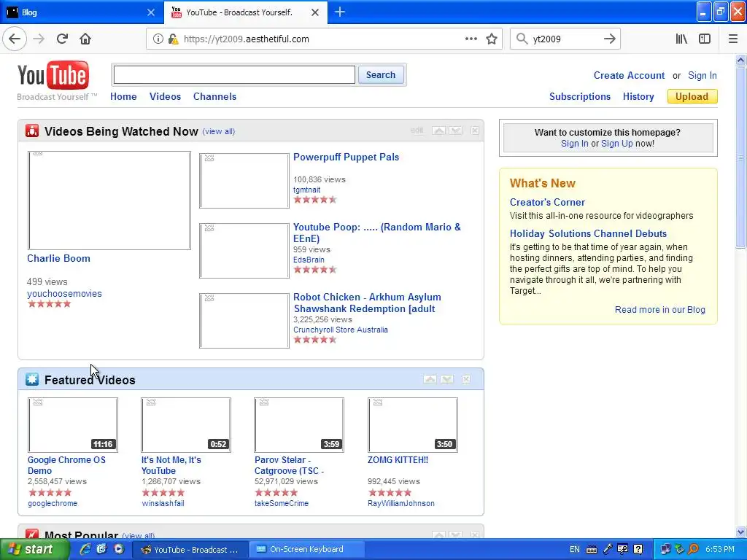Submit the yt2009 search with the arrow
This screenshot has width=747, height=560.
[609, 39]
